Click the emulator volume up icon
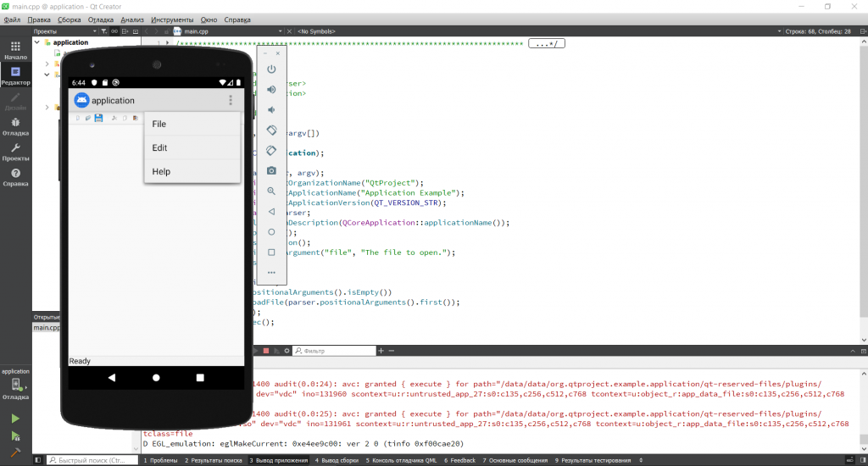 (271, 90)
